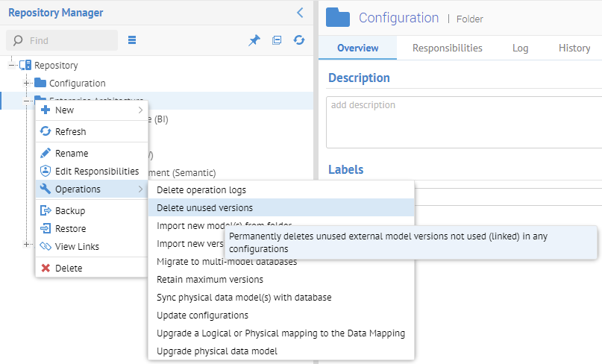The height and width of the screenshot is (364, 602).
Task: Choose Upgrade physical data model
Action: pyautogui.click(x=216, y=351)
